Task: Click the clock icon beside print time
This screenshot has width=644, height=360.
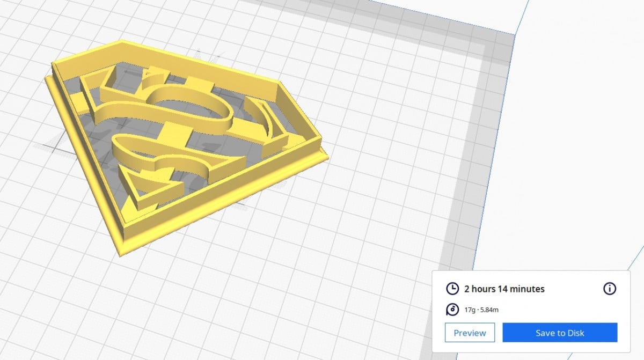Action: click(452, 289)
